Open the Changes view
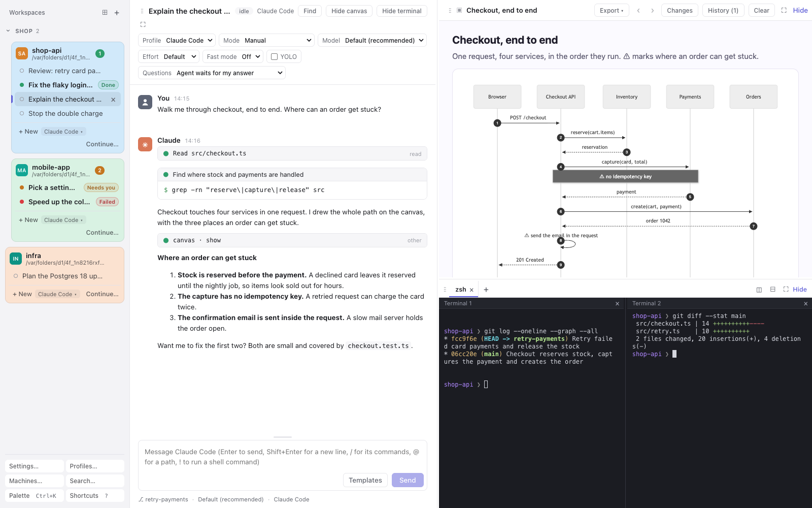 pos(680,10)
